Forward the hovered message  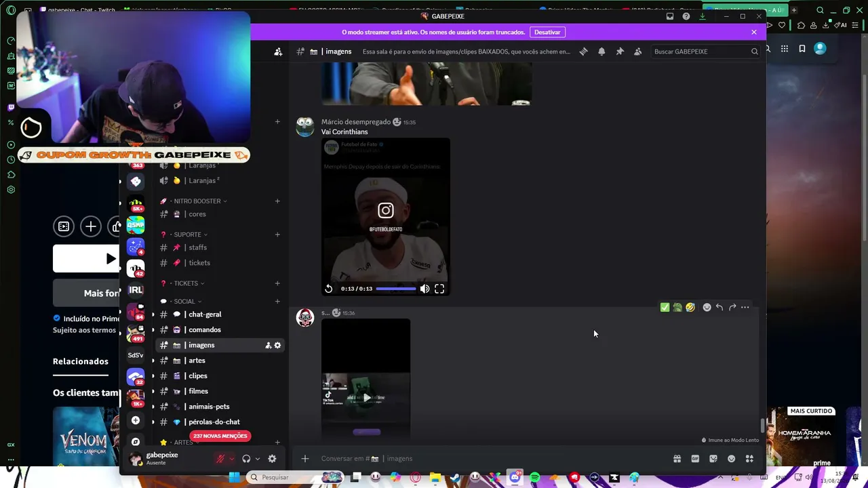click(x=732, y=308)
